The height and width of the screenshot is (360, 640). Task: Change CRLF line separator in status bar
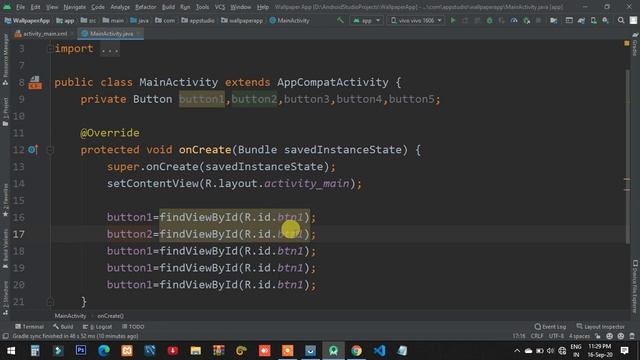pyautogui.click(x=537, y=336)
